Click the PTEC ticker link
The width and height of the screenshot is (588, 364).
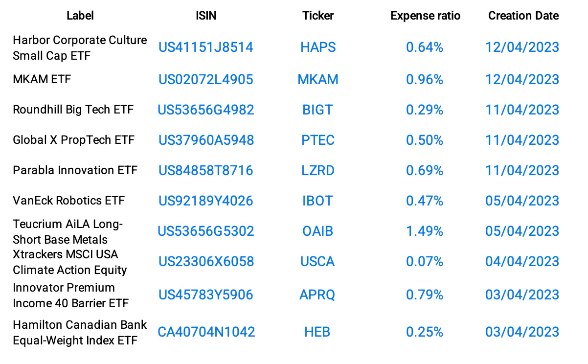(x=318, y=140)
